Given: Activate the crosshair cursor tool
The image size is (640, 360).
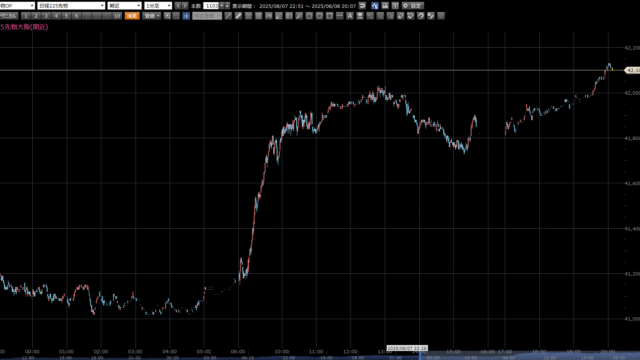Looking at the screenshot, I should [186, 16].
